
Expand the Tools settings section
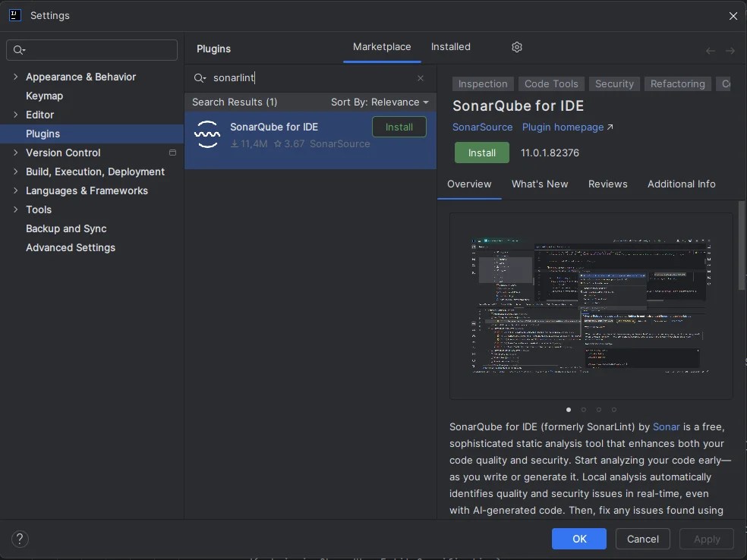15,209
